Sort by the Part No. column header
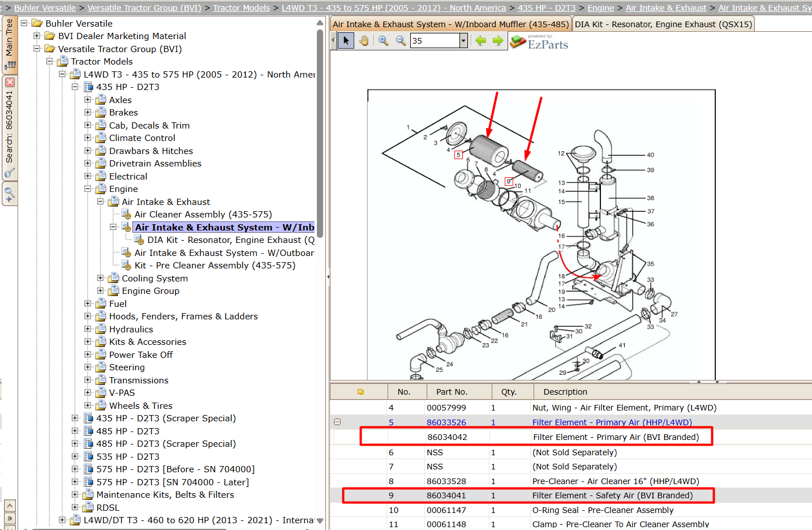The width and height of the screenshot is (812, 530). tap(452, 392)
